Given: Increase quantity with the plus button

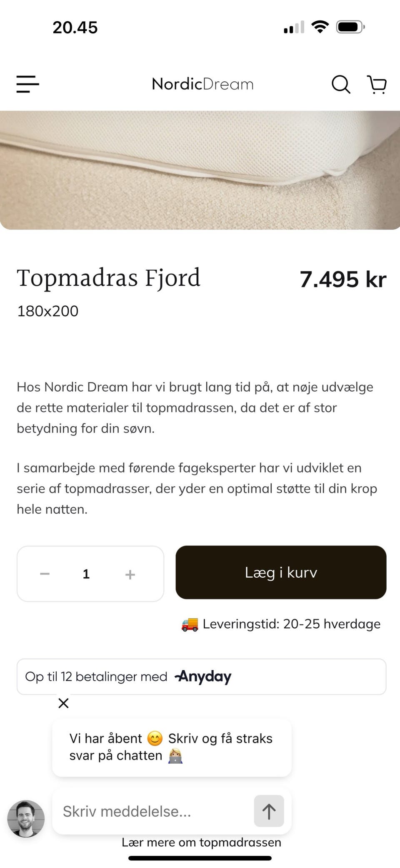Looking at the screenshot, I should (x=130, y=574).
